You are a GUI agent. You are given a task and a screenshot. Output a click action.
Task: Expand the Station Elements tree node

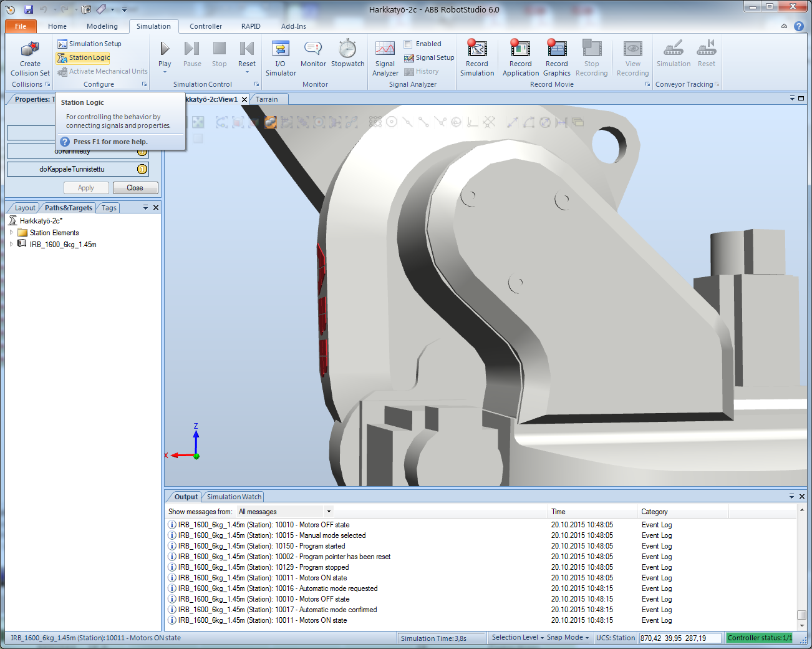tap(11, 232)
